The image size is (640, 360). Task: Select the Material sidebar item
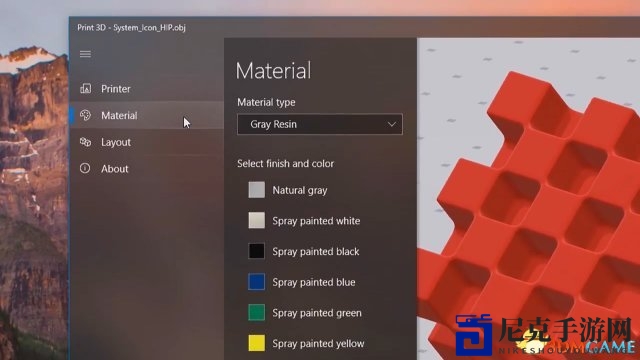[147, 116]
